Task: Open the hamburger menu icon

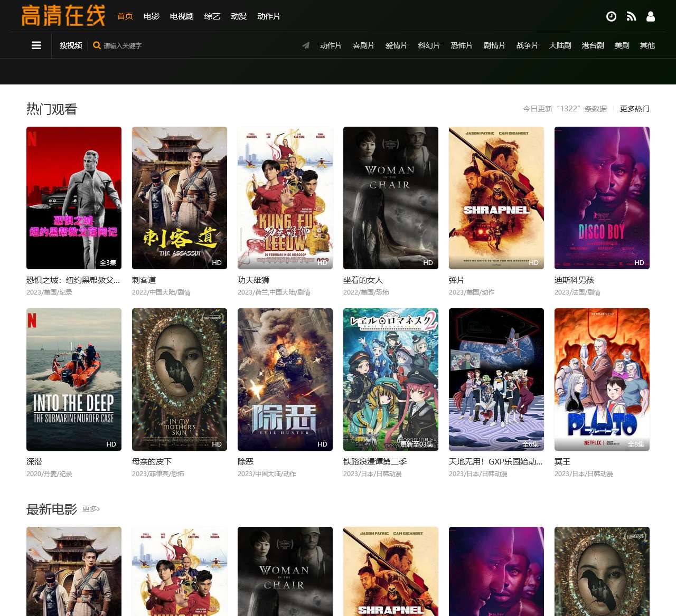Action: tap(36, 45)
